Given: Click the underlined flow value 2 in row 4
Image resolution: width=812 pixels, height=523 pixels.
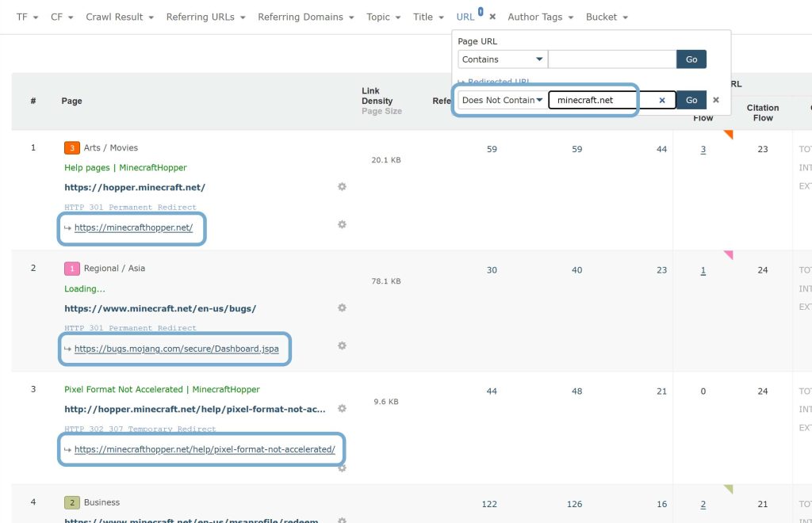Looking at the screenshot, I should 703,504.
